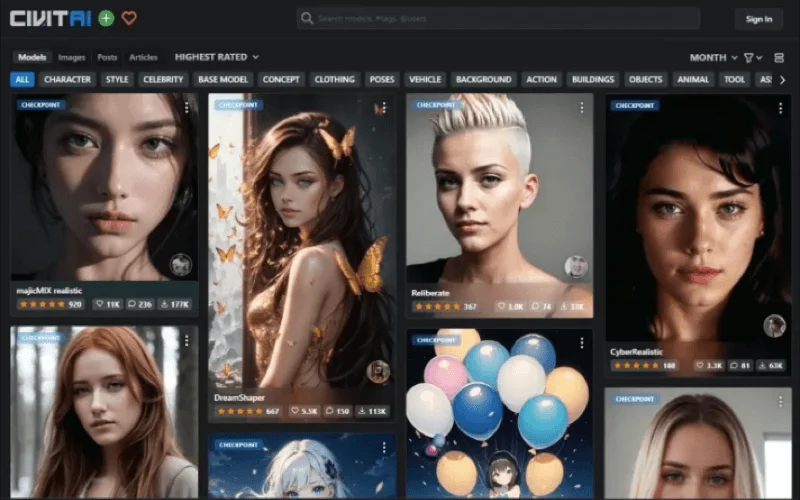Viewport: 800px width, 500px height.
Task: Switch to the Articles tab
Action: (143, 58)
